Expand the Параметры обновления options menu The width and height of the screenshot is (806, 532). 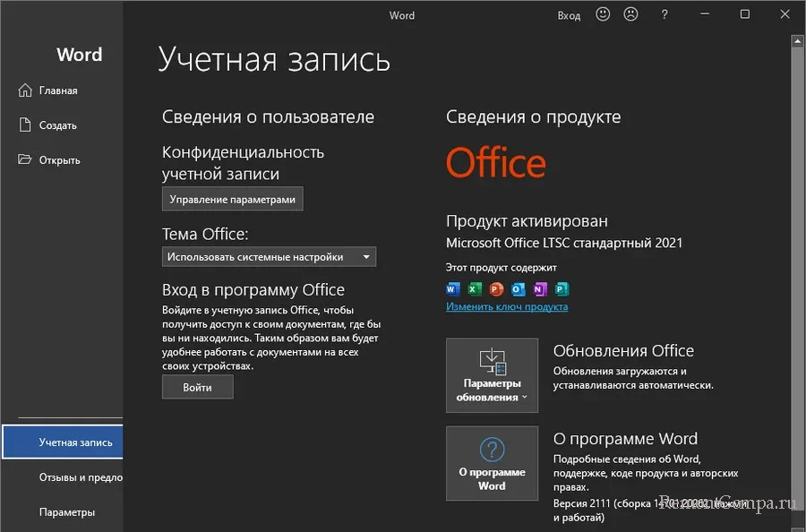492,375
